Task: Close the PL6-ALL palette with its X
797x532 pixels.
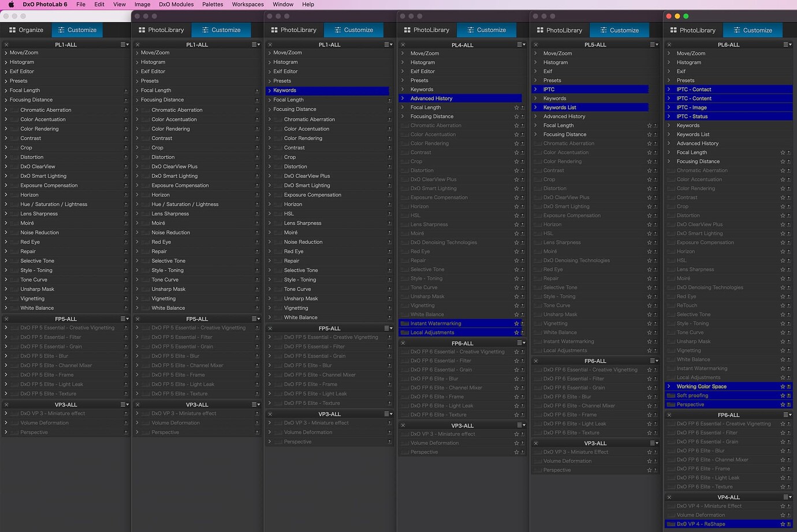Action: point(669,44)
